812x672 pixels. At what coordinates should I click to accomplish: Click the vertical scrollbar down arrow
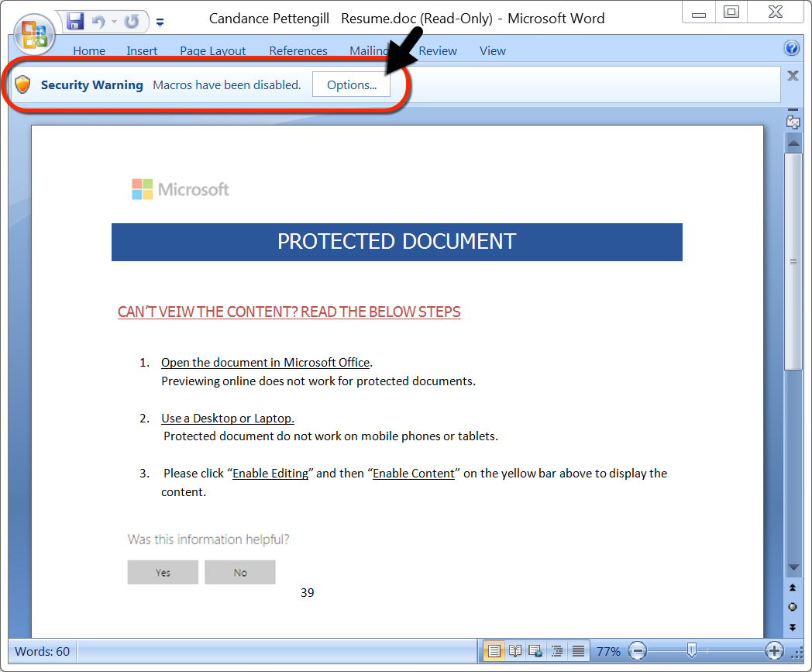point(793,568)
